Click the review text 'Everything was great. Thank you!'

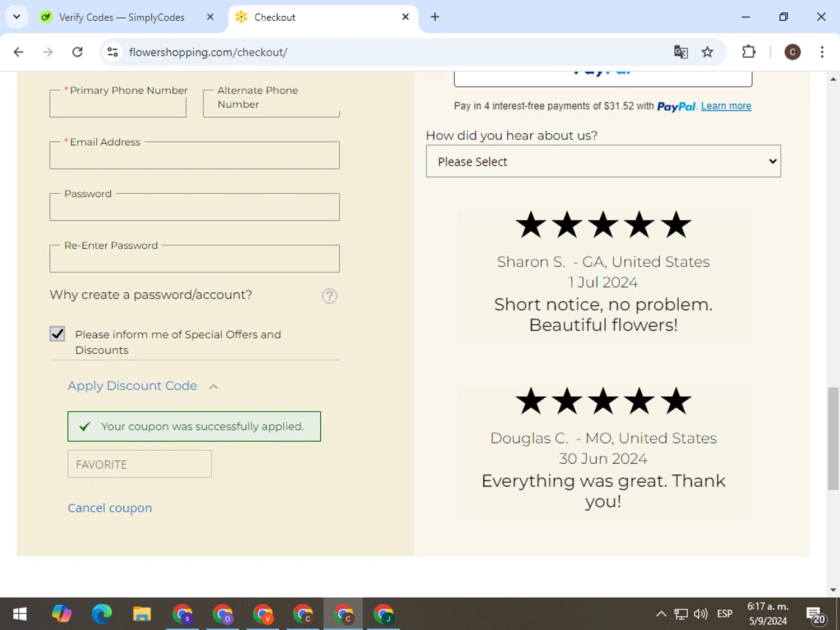[x=603, y=491]
